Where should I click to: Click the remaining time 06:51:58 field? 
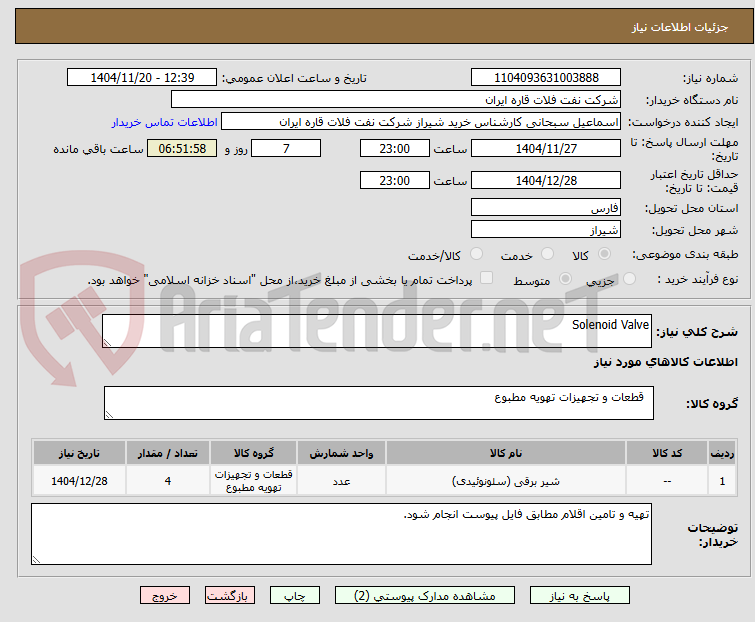click(x=182, y=148)
